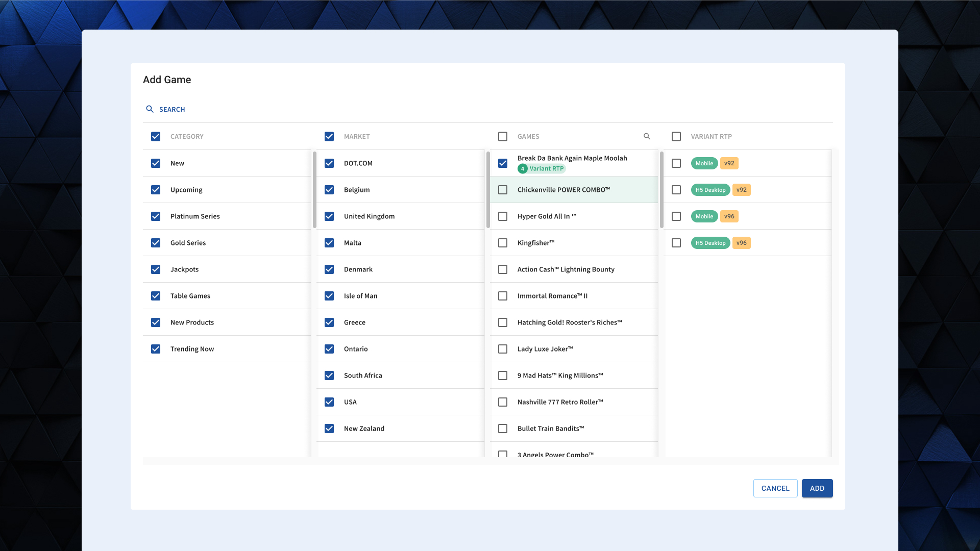Viewport: 980px width, 551px height.
Task: Enable the Mobile v96 variant checkbox
Action: (x=676, y=216)
